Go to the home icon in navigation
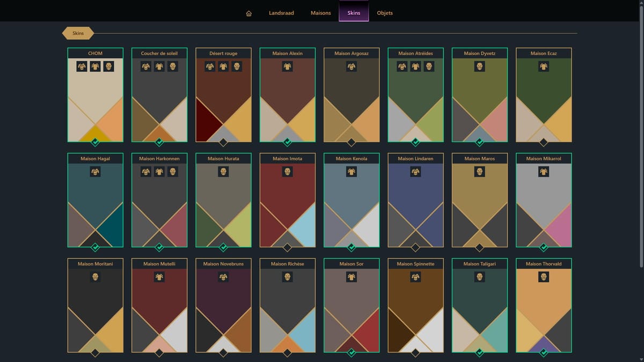644x362 pixels. (x=248, y=13)
